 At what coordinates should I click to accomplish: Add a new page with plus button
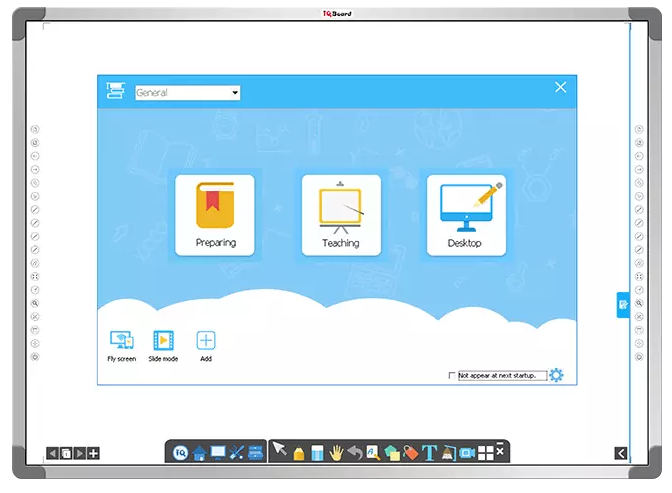pyautogui.click(x=94, y=453)
